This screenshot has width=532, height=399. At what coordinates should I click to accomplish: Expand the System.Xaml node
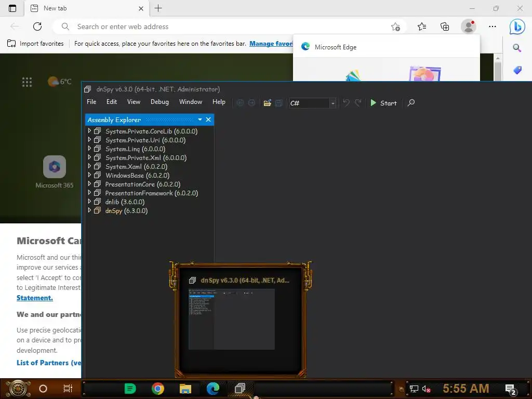tap(89, 166)
